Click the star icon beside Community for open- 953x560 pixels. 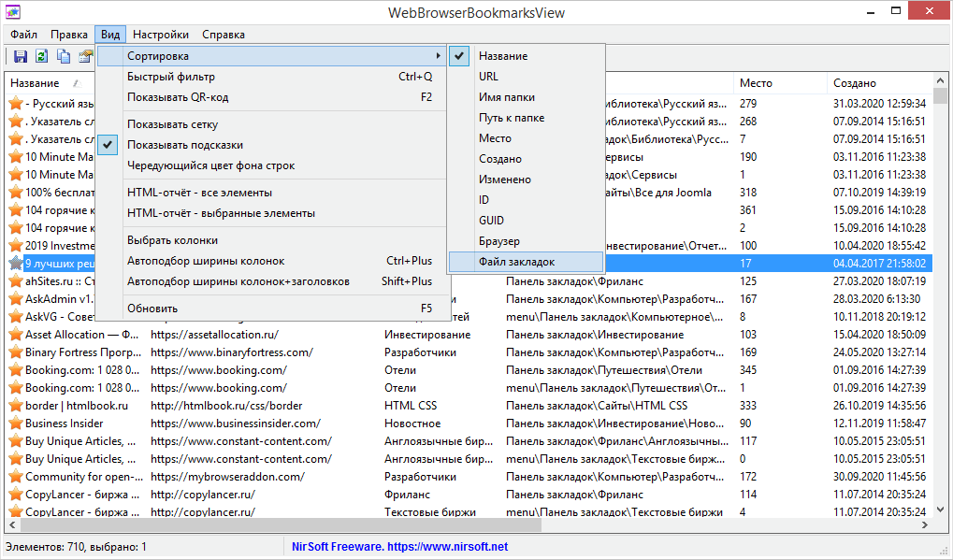[x=16, y=477]
